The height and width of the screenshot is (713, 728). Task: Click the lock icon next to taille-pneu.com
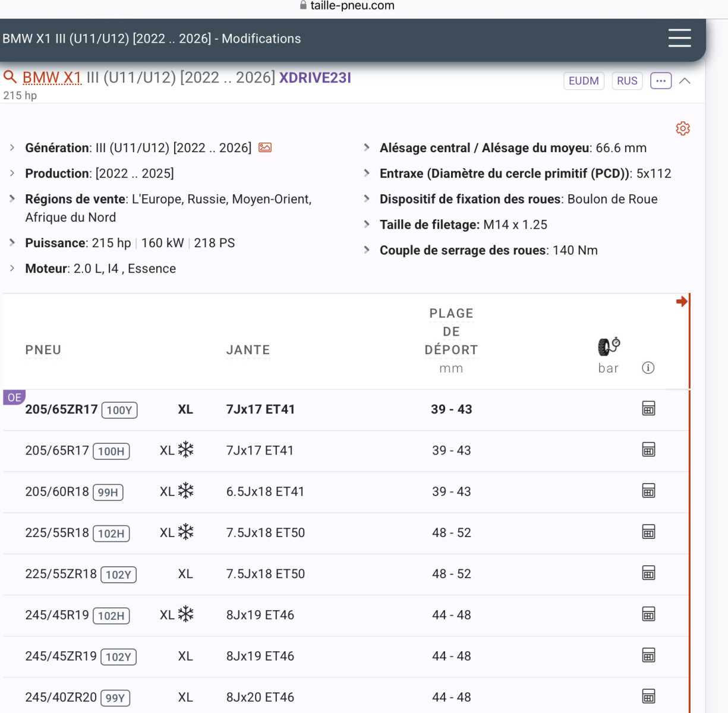(303, 5)
